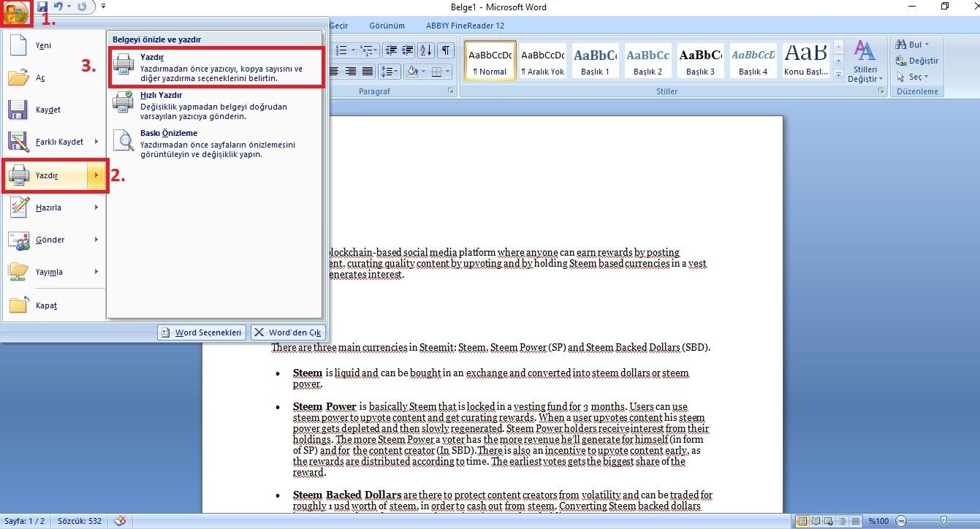Click the Sayfa: 1 / 2 page indicator
This screenshot has width=980, height=529.
point(23,521)
